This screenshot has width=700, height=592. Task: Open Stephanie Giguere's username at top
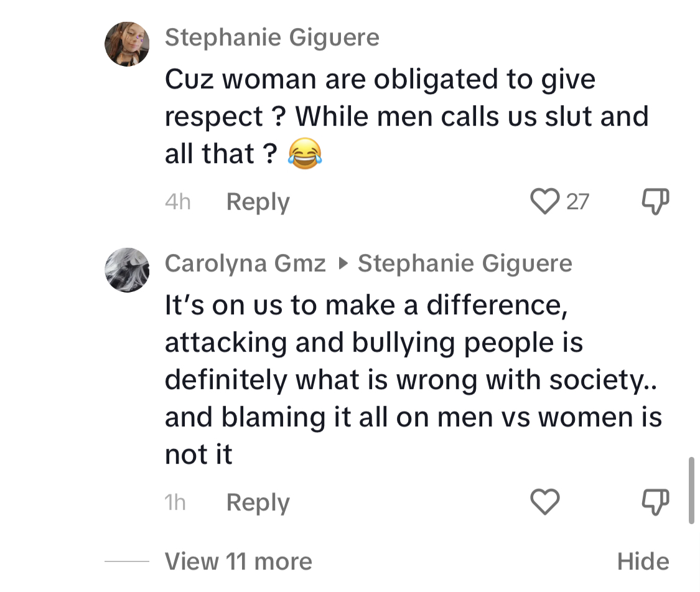click(272, 37)
